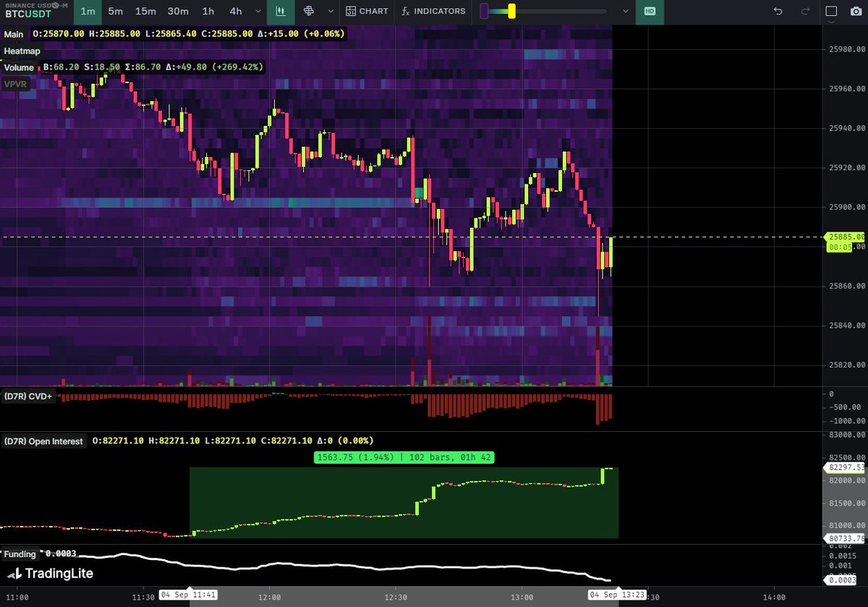
Task: Click the Funding value 0.0003 label
Action: click(x=61, y=554)
